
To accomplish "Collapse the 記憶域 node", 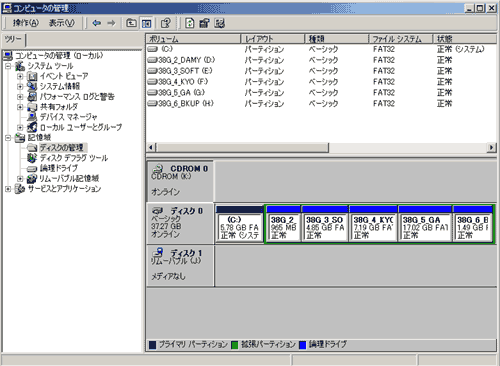I will coord(8,137).
